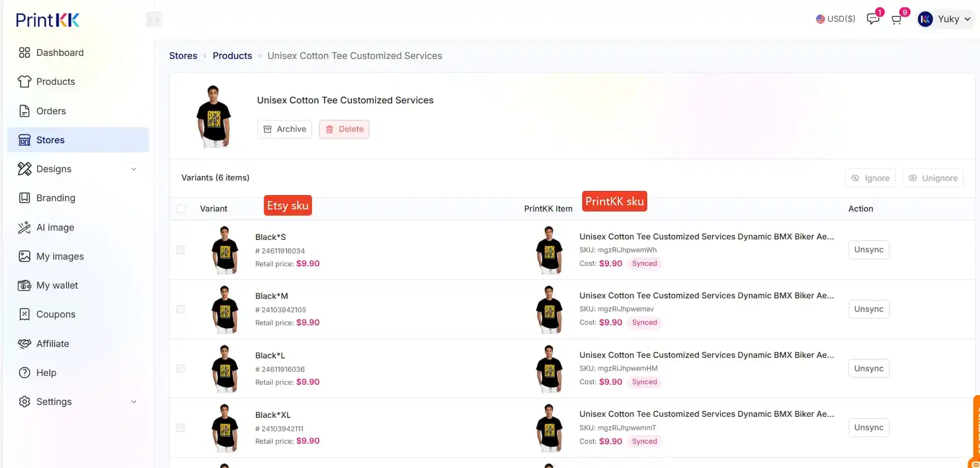Open the USD($) currency selector
This screenshot has width=980, height=468.
point(836,19)
